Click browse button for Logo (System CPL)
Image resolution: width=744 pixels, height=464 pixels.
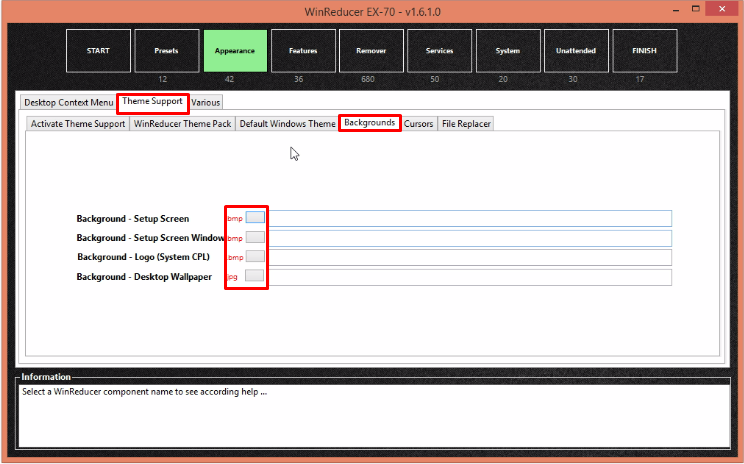pyautogui.click(x=255, y=257)
